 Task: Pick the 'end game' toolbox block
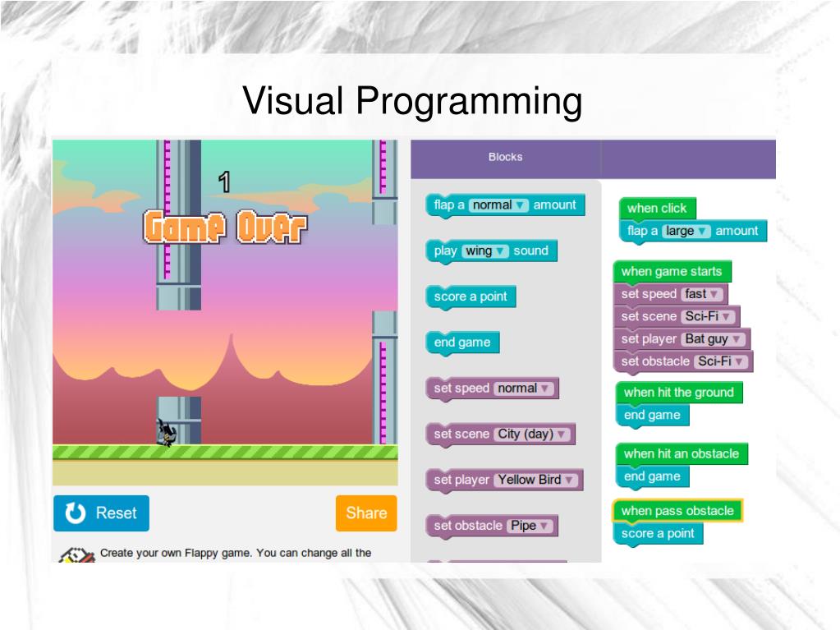[x=463, y=343]
